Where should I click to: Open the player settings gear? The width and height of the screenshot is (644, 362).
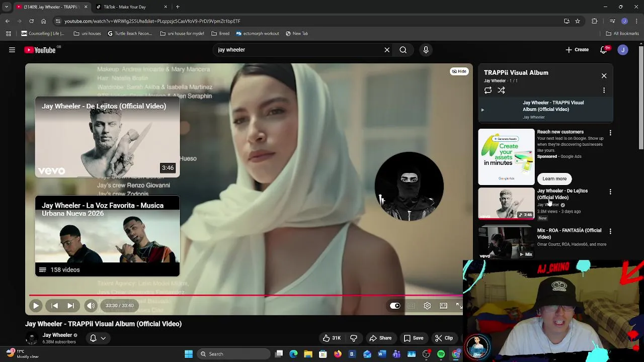point(427,306)
